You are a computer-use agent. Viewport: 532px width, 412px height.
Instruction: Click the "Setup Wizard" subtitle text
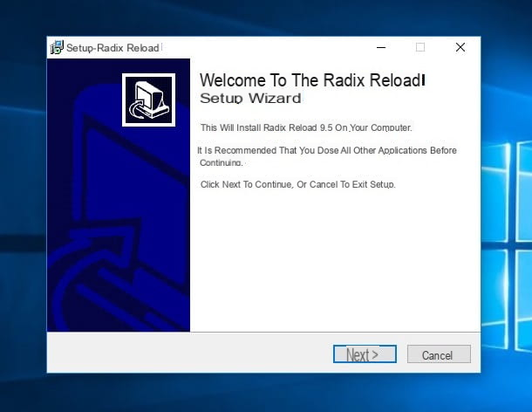click(250, 98)
